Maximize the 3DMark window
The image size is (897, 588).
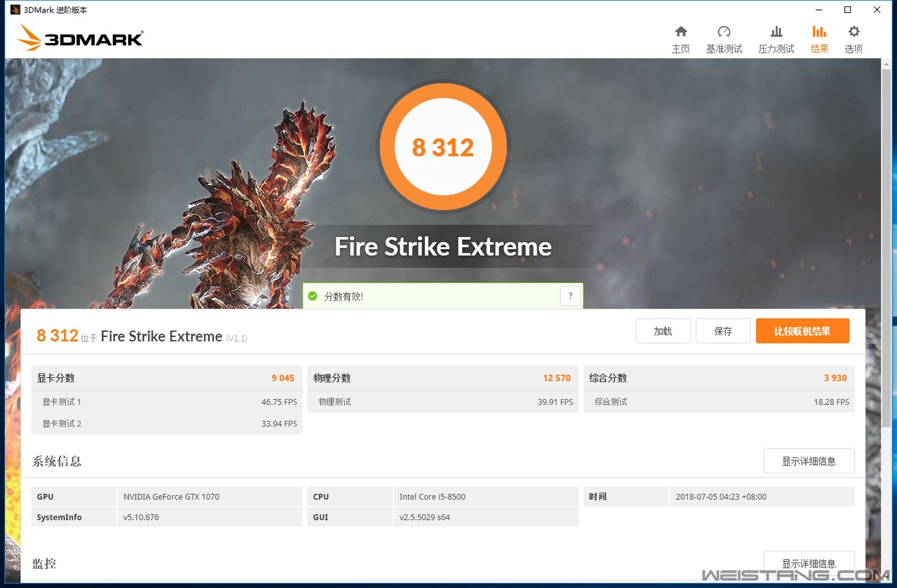(847, 10)
